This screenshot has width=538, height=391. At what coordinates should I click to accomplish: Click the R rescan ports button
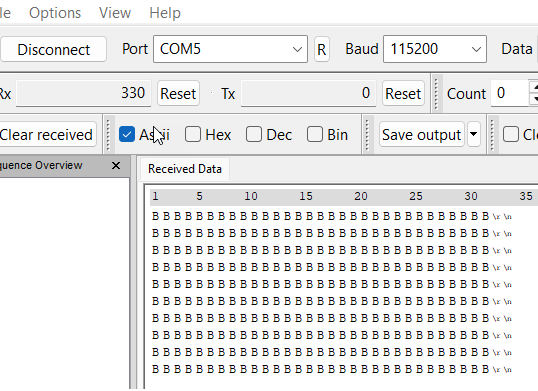click(322, 49)
